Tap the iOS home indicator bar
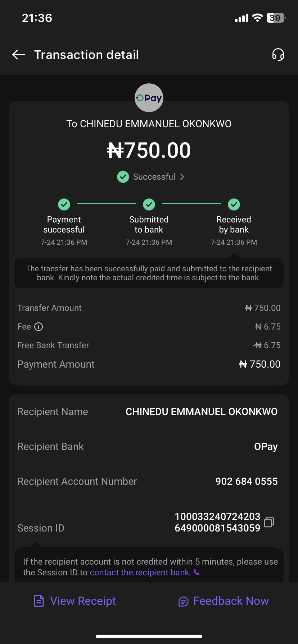The width and height of the screenshot is (298, 644). click(149, 636)
